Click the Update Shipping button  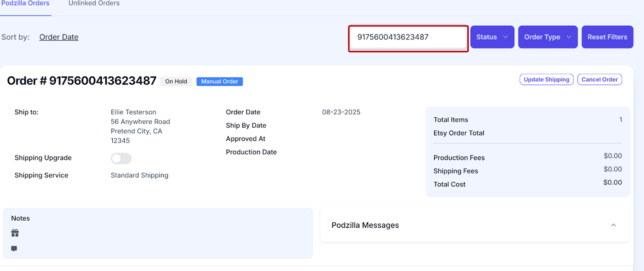[546, 79]
